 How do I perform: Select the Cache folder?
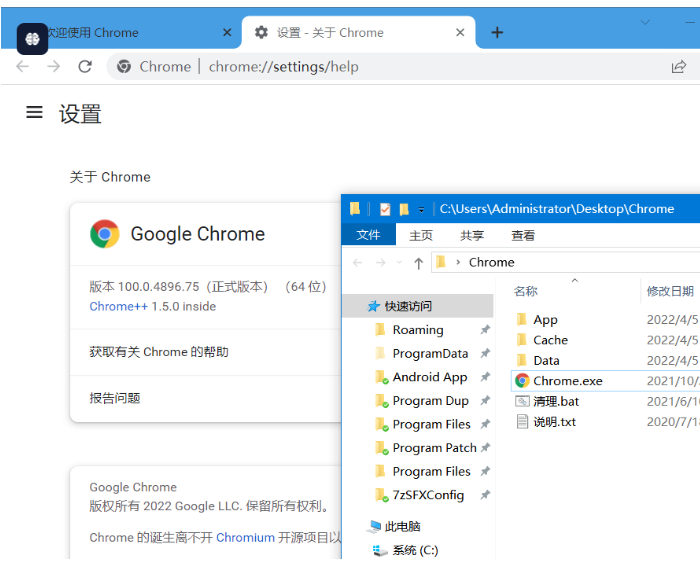click(x=550, y=340)
